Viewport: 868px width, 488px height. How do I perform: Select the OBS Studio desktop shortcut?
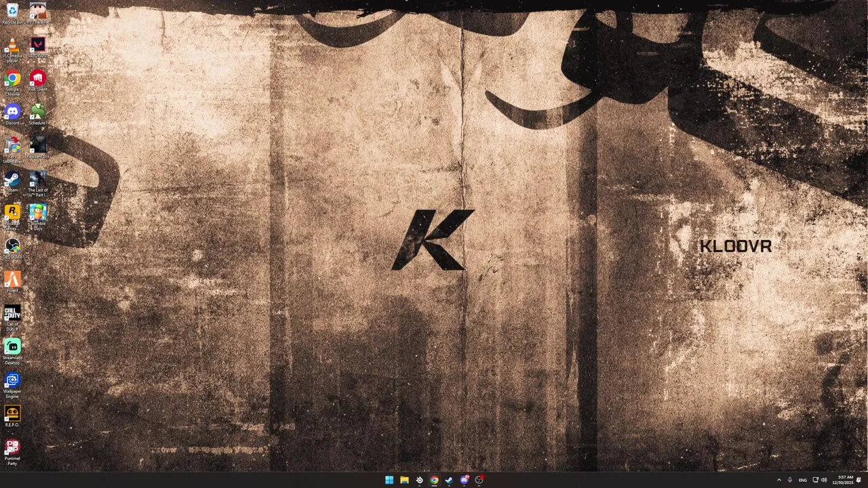[x=12, y=249]
